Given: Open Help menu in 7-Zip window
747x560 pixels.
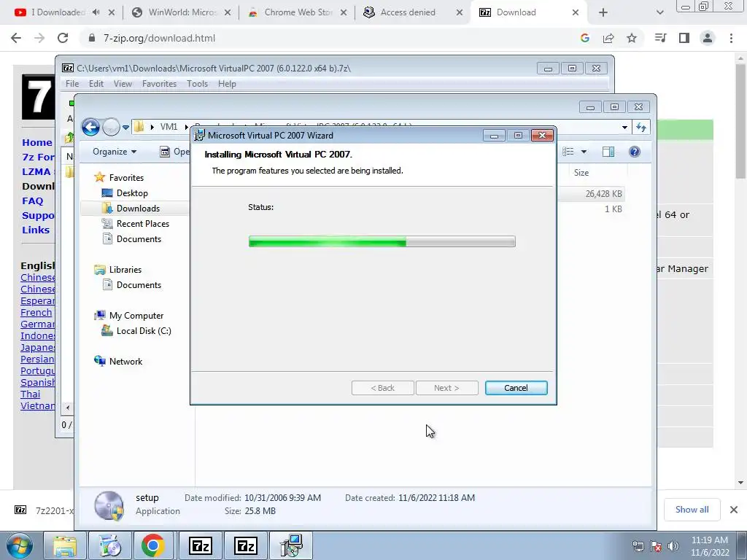Looking at the screenshot, I should pos(227,83).
